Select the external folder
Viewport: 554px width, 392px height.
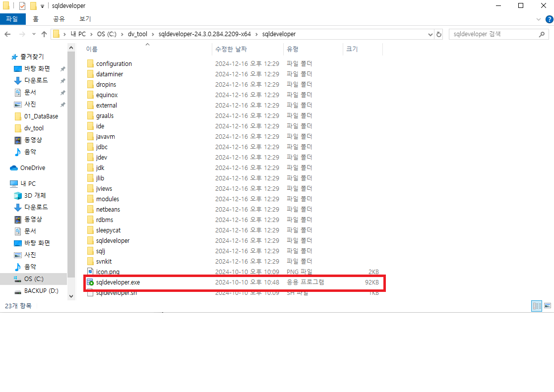tap(106, 105)
